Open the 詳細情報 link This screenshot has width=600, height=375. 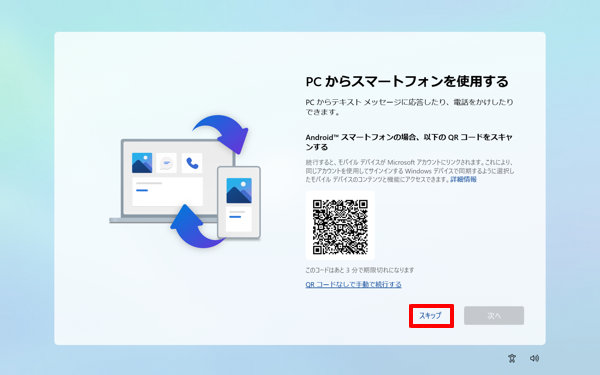[463, 179]
